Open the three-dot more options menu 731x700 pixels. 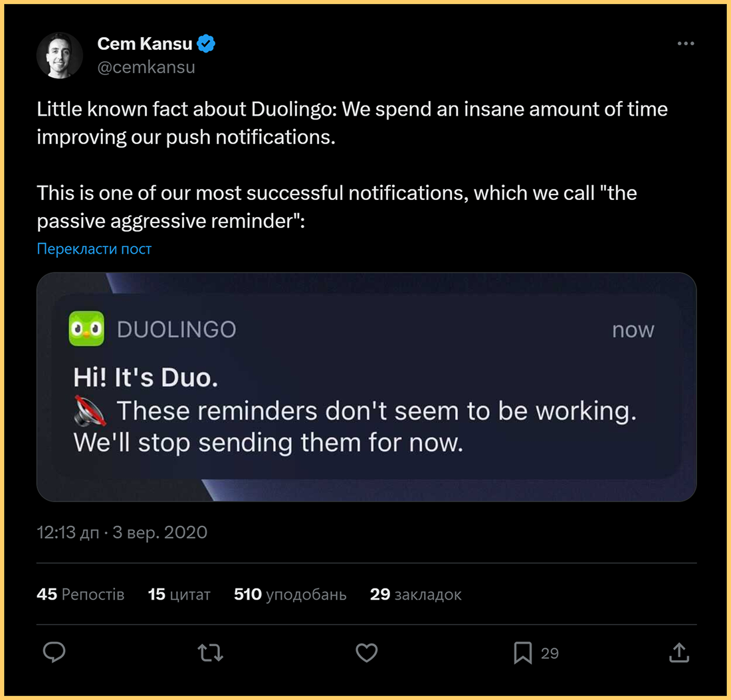pos(685,44)
